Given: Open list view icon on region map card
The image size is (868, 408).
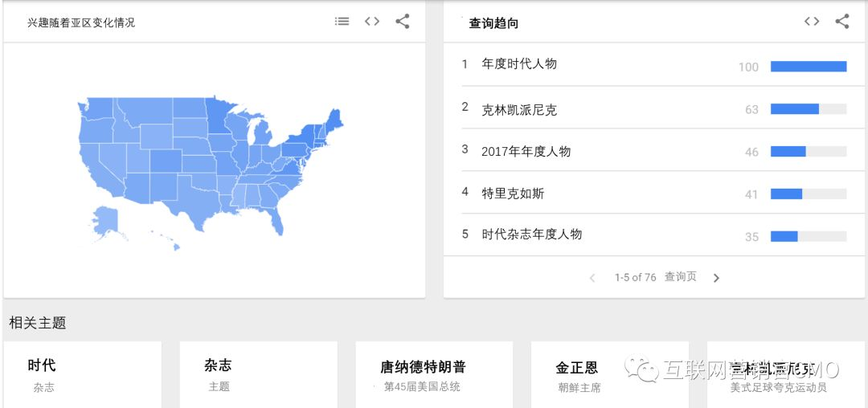Looking at the screenshot, I should click(342, 22).
